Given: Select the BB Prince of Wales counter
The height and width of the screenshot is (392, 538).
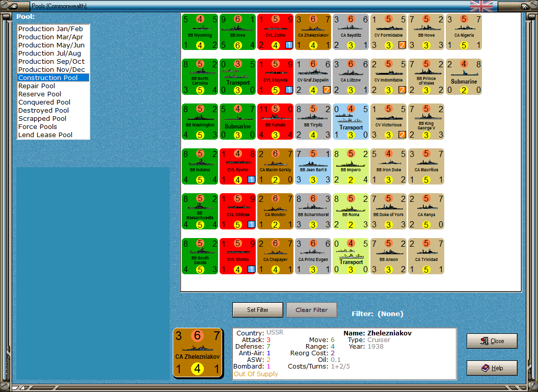Looking at the screenshot, I should [x=426, y=77].
